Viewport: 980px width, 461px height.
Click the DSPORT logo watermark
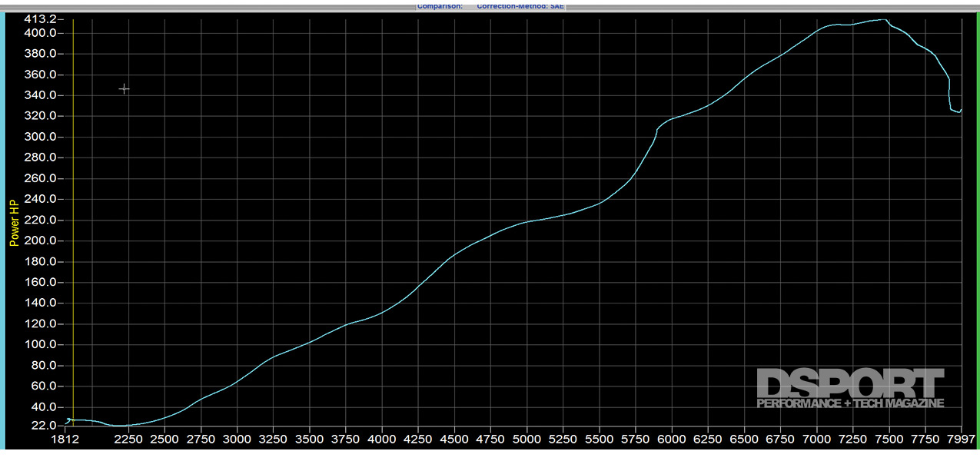(x=849, y=388)
